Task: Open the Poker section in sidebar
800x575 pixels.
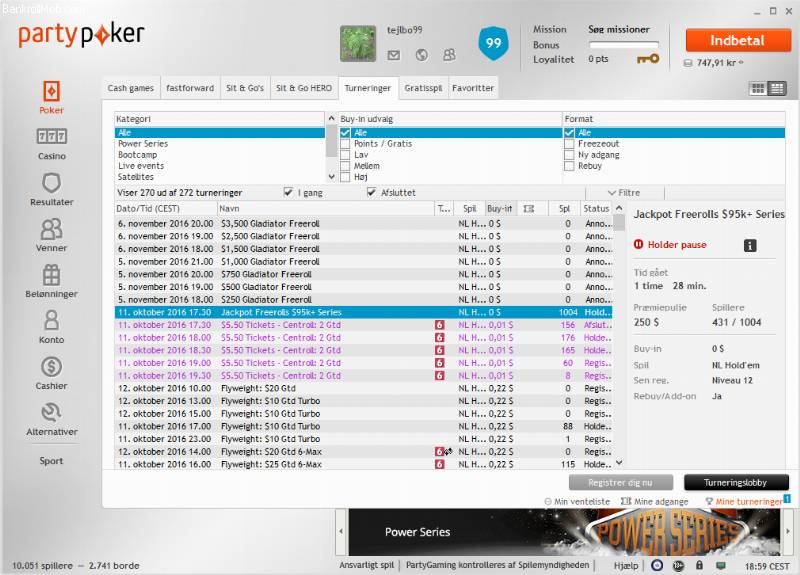Action: (51, 97)
